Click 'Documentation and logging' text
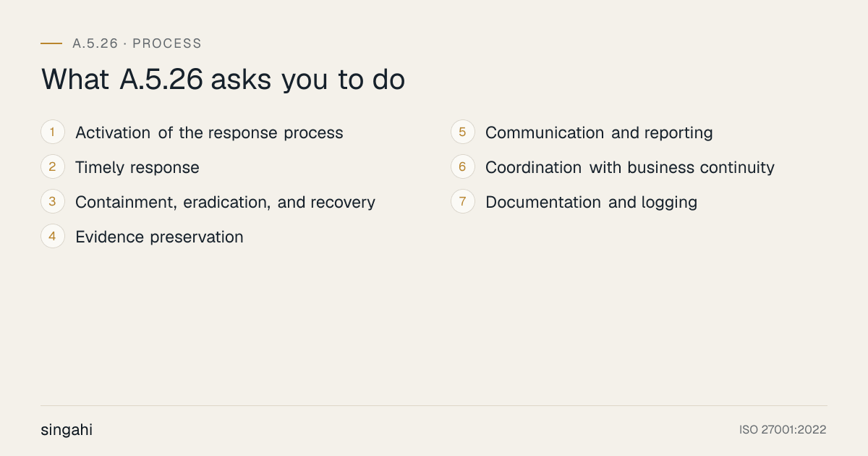Viewport: 868px width, 456px height. [591, 203]
